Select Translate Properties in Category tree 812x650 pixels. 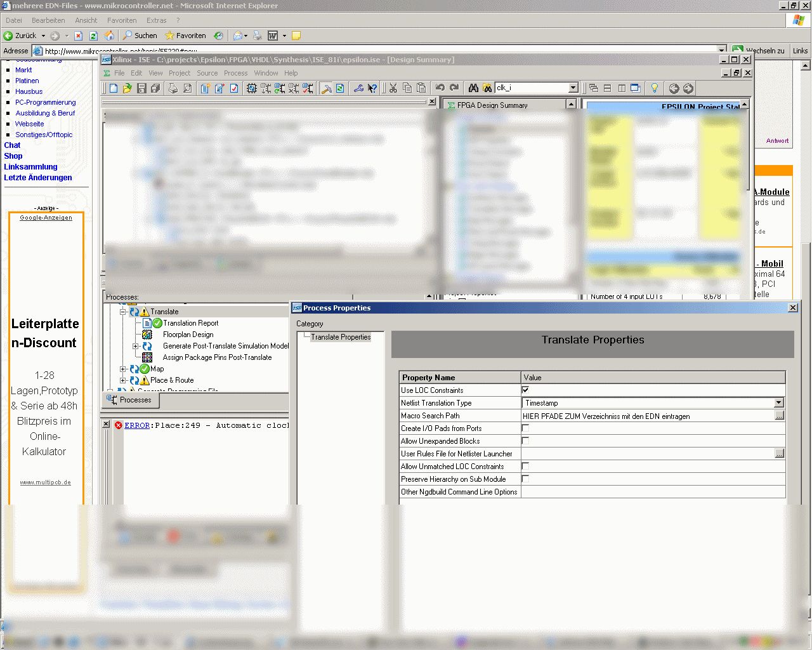341,337
